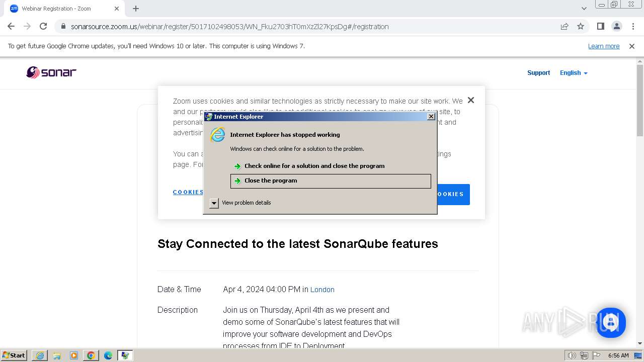Image resolution: width=644 pixels, height=362 pixels.
Task: Open the tab search dropdown arrow
Action: [584, 9]
